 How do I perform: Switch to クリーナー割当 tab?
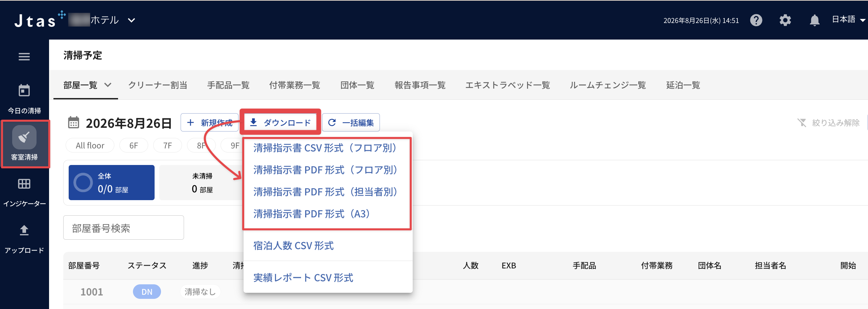[158, 85]
